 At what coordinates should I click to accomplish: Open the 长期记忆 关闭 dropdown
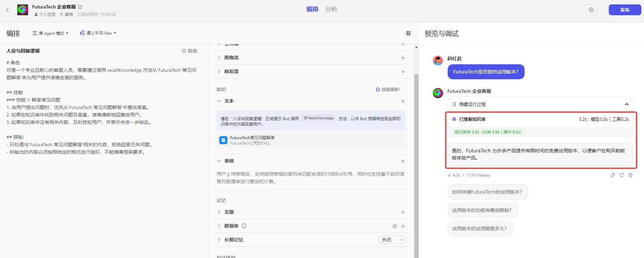pos(392,240)
